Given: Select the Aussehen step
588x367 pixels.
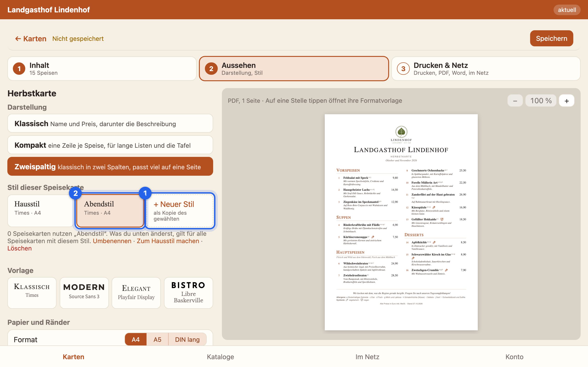Looking at the screenshot, I should coord(294,69).
